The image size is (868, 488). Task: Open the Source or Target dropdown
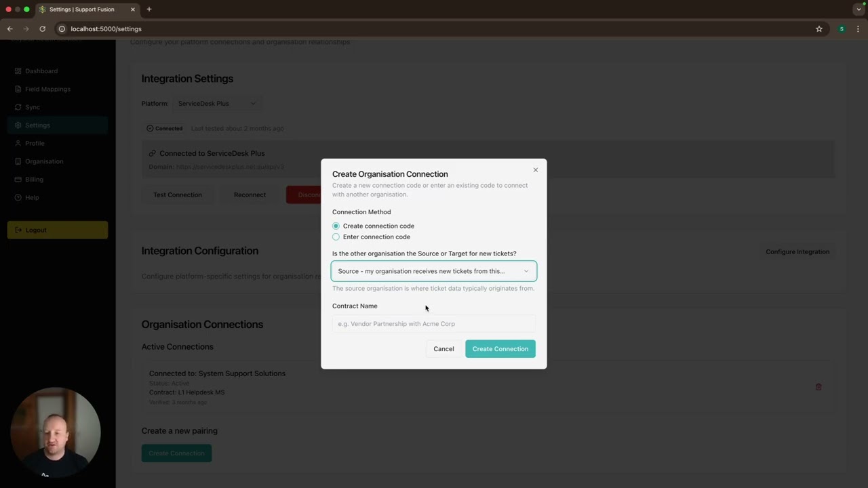pyautogui.click(x=434, y=271)
